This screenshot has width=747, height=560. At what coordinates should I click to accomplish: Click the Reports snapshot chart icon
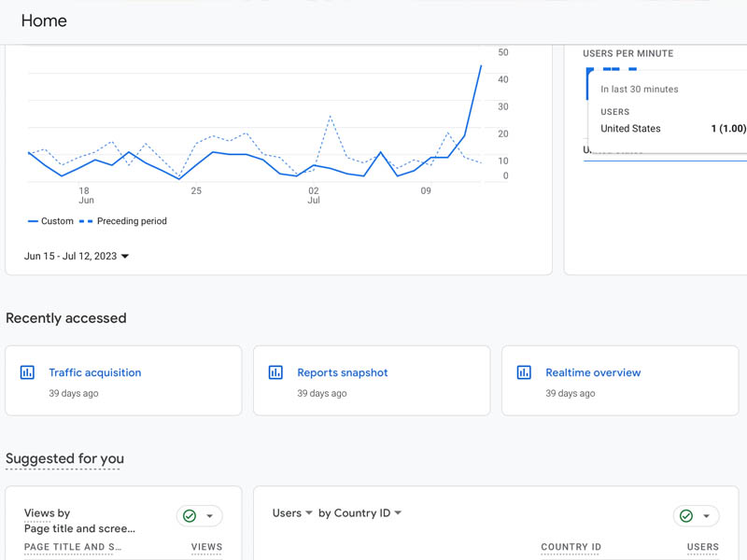pyautogui.click(x=275, y=372)
